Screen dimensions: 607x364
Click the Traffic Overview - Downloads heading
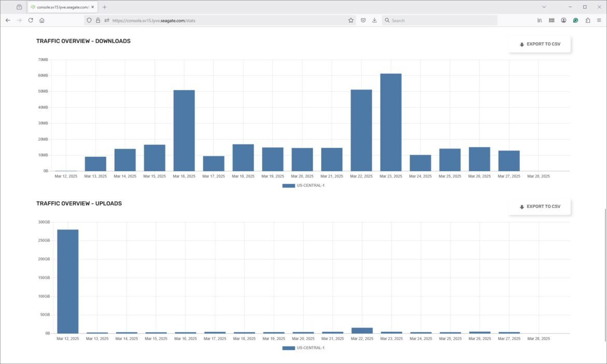pyautogui.click(x=83, y=41)
